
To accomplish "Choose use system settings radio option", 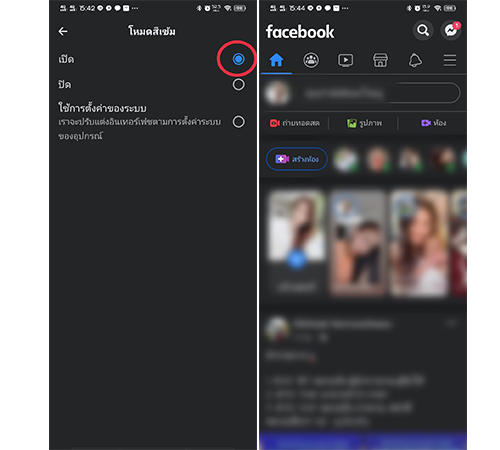I will 238,122.
